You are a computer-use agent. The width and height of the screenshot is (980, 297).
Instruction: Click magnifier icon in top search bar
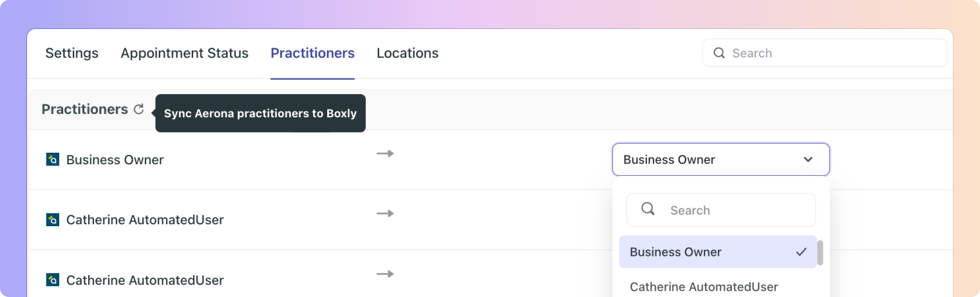[x=719, y=53]
